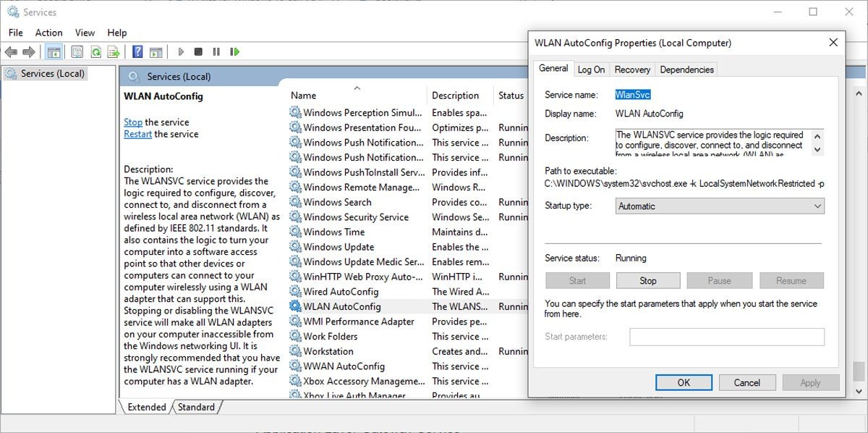Click the Back arrow in the toolbar
The width and height of the screenshot is (868, 433).
click(11, 52)
